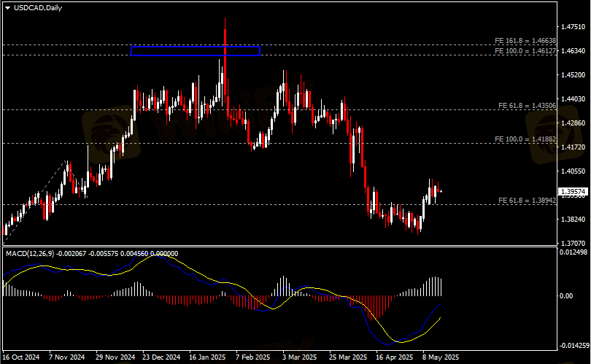This screenshot has width=591, height=364.
Task: Click the 3 Mar 2025 date label
Action: [x=300, y=357]
